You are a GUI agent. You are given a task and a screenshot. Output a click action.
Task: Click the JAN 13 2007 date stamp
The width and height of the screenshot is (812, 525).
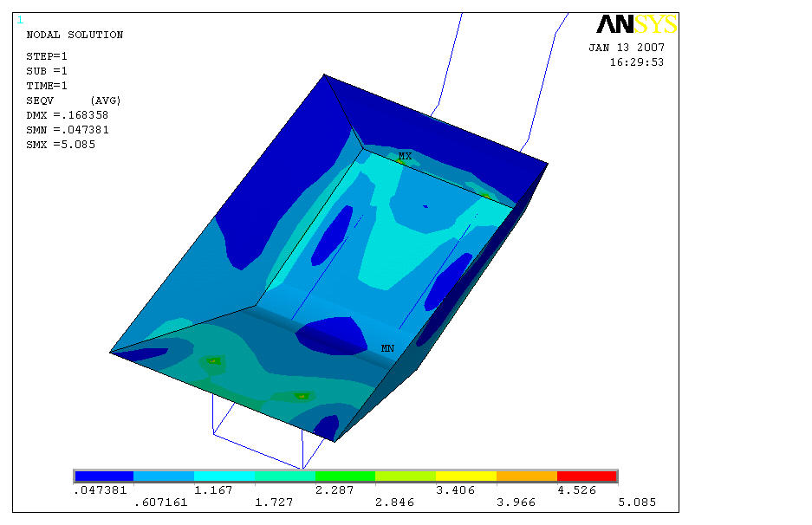pyautogui.click(x=627, y=48)
